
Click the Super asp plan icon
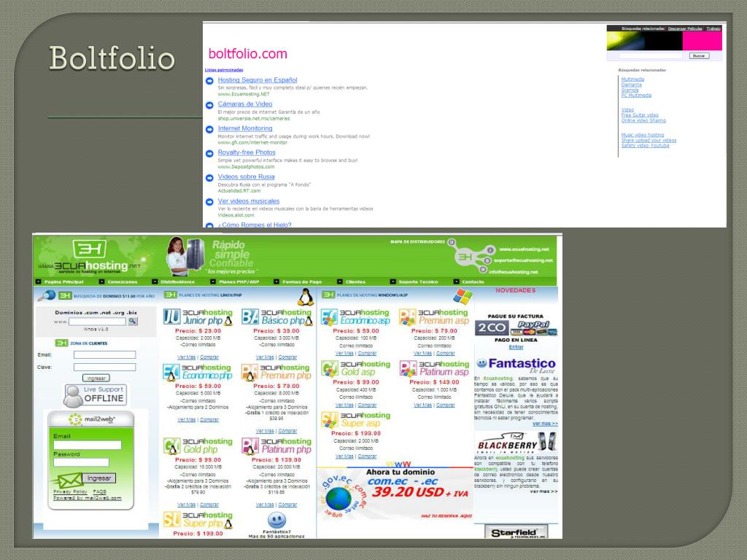click(x=329, y=419)
